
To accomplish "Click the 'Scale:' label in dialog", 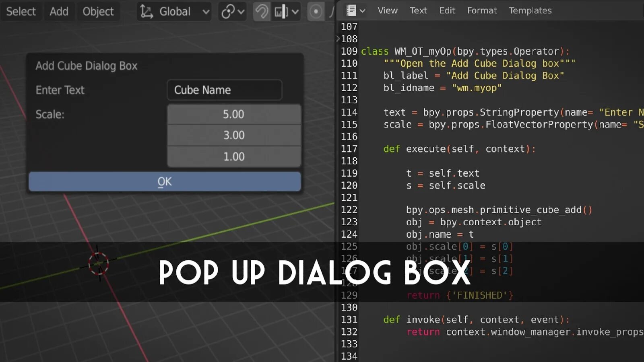I will point(50,115).
